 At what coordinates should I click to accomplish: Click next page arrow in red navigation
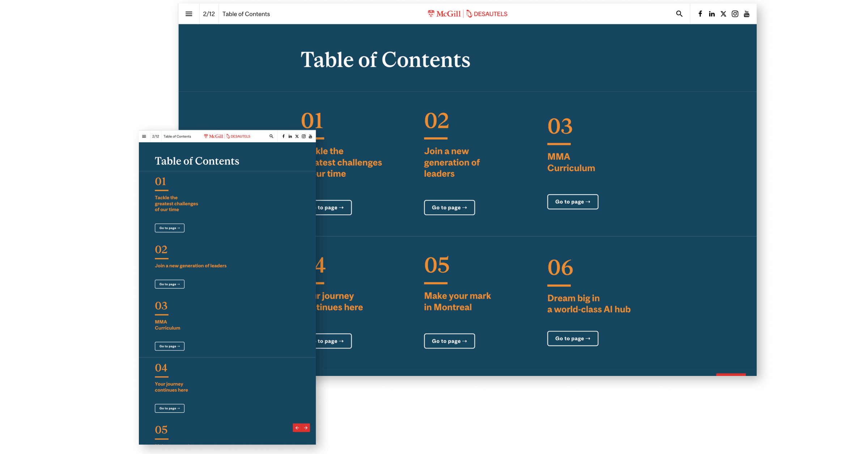click(306, 428)
